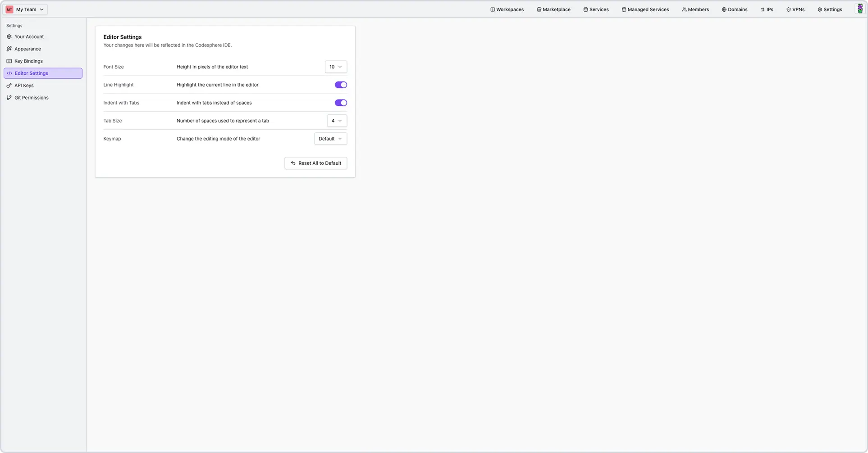Screen dimensions: 868x453
Task: Open the Workspaces section icon
Action: point(492,9)
